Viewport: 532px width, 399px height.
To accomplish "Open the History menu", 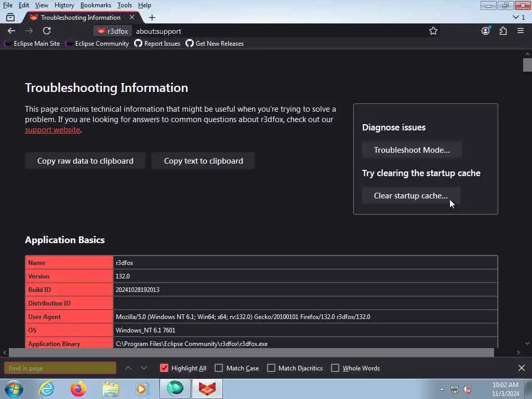I will tap(64, 5).
